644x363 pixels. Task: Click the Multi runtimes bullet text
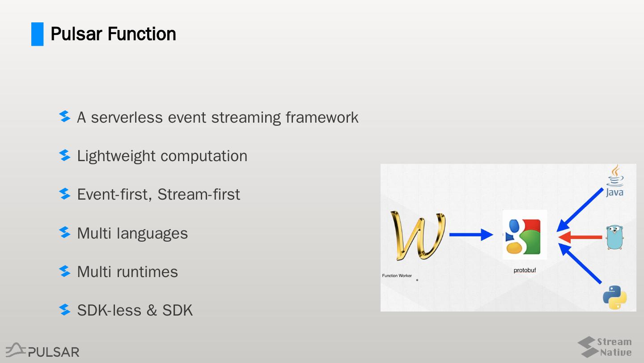[x=127, y=272]
